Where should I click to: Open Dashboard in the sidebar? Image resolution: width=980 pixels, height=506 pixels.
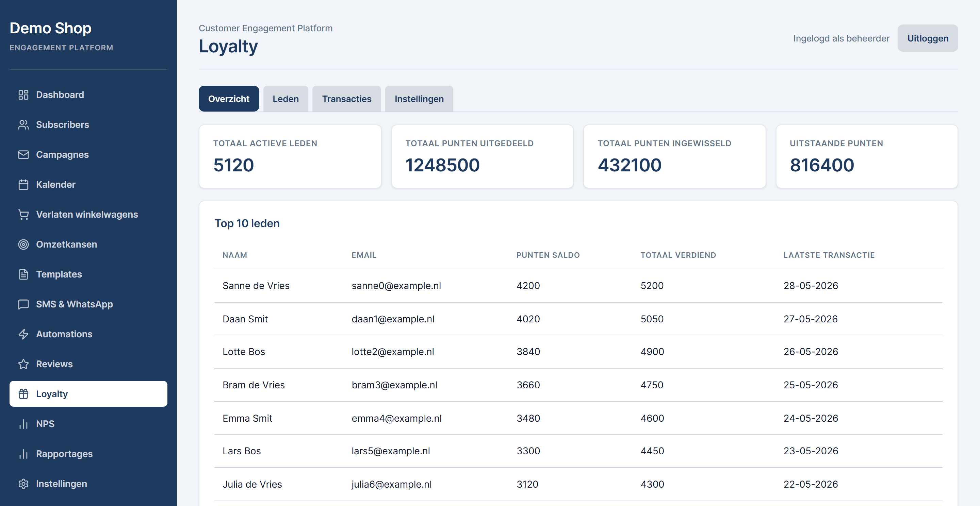pos(88,95)
